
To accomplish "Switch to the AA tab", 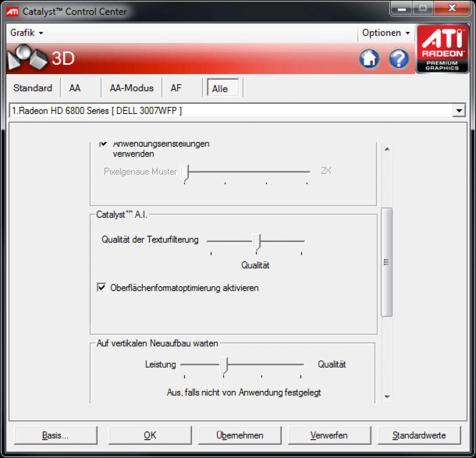I will (75, 88).
